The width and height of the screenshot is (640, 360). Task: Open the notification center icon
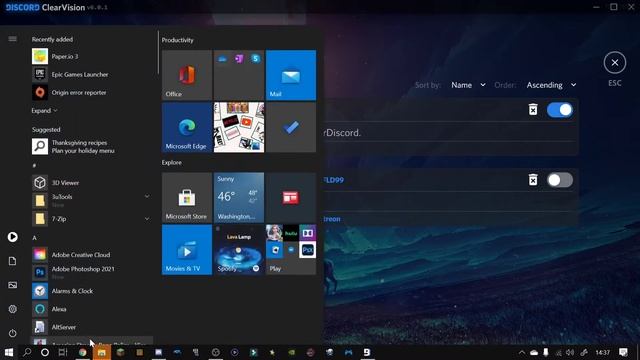(623, 352)
